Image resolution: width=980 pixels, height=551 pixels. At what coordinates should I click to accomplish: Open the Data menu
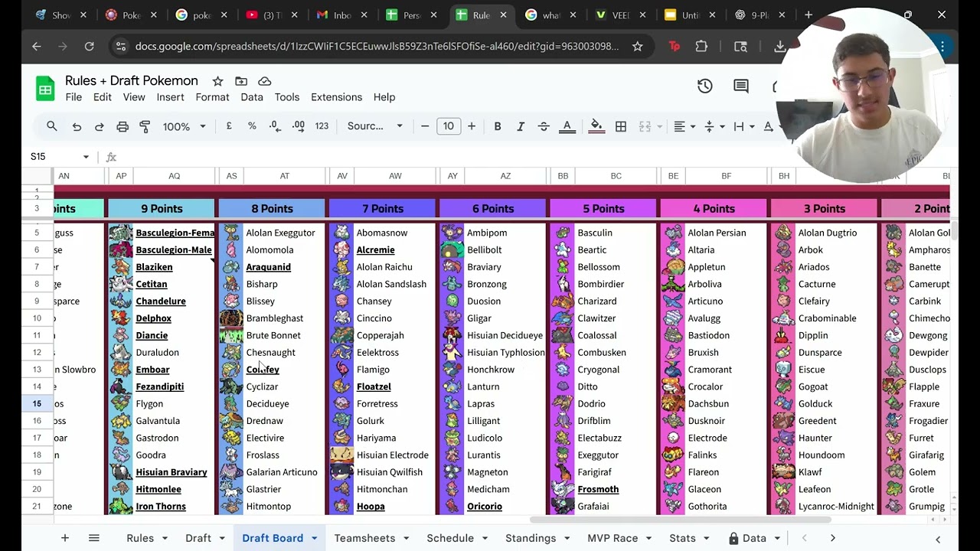point(252,97)
